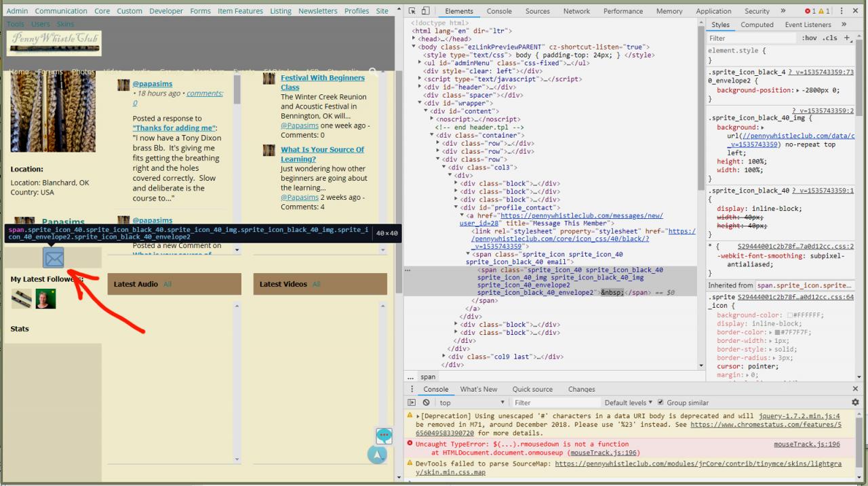This screenshot has width=868, height=486.
Task: Toggle the device toolbar icon
Action: (425, 11)
